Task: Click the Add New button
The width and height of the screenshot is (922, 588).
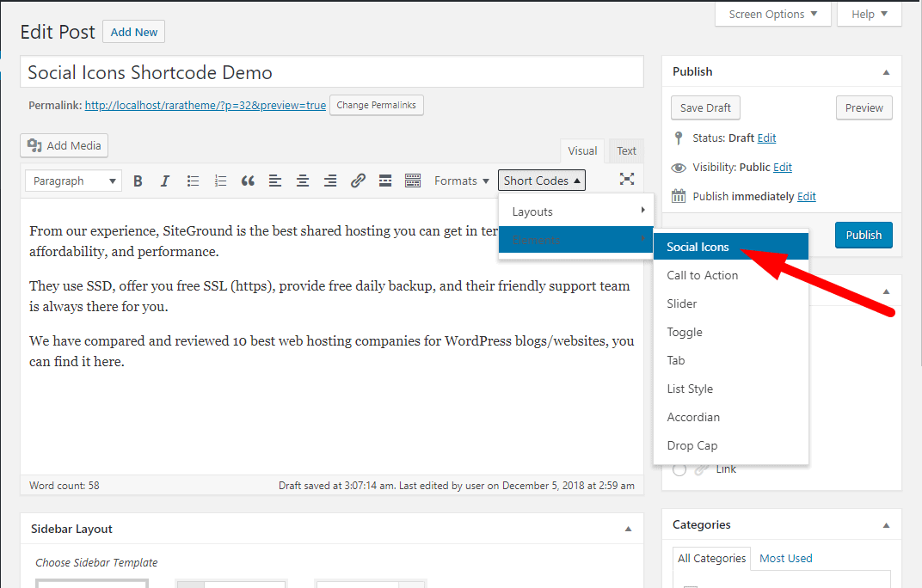Action: [134, 33]
